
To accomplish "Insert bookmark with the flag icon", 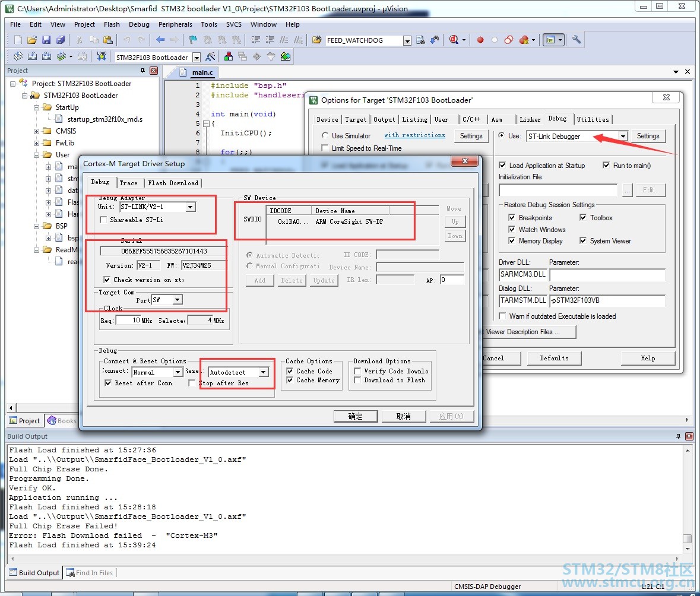I will tap(193, 40).
